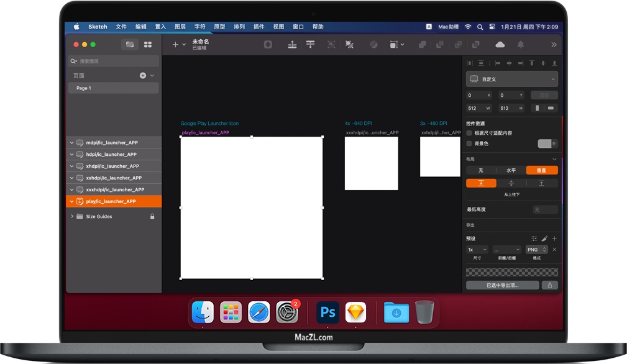Click the 最低高度 input field
627x364 pixels.
(x=545, y=210)
